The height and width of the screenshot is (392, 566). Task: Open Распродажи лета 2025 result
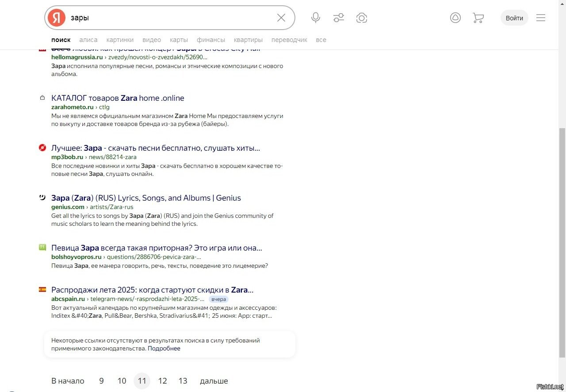point(152,290)
